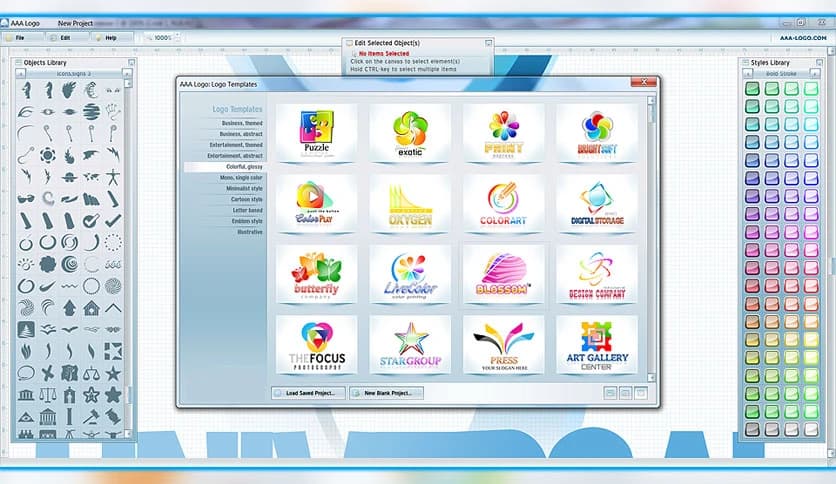Select the gavel shape
The image size is (836, 484).
91,416
